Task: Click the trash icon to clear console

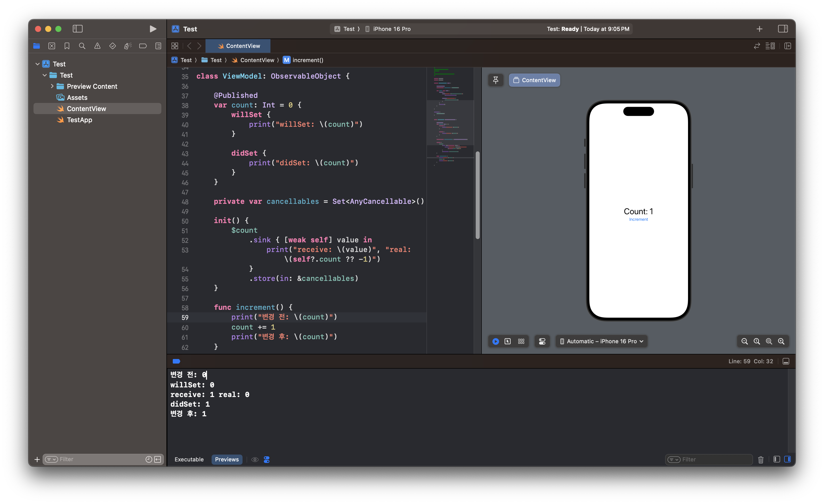Action: tap(761, 460)
